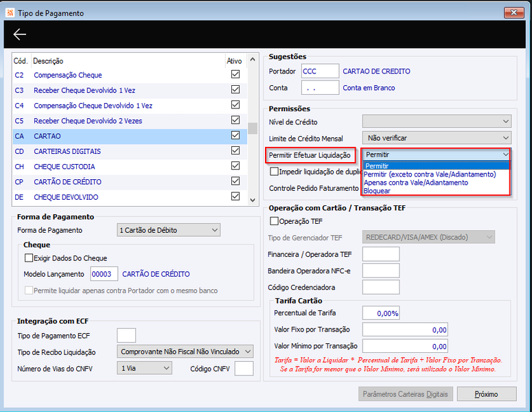This screenshot has width=532, height=412.
Task: Open Limite de Crédito Mensal dropdown
Action: click(x=437, y=138)
